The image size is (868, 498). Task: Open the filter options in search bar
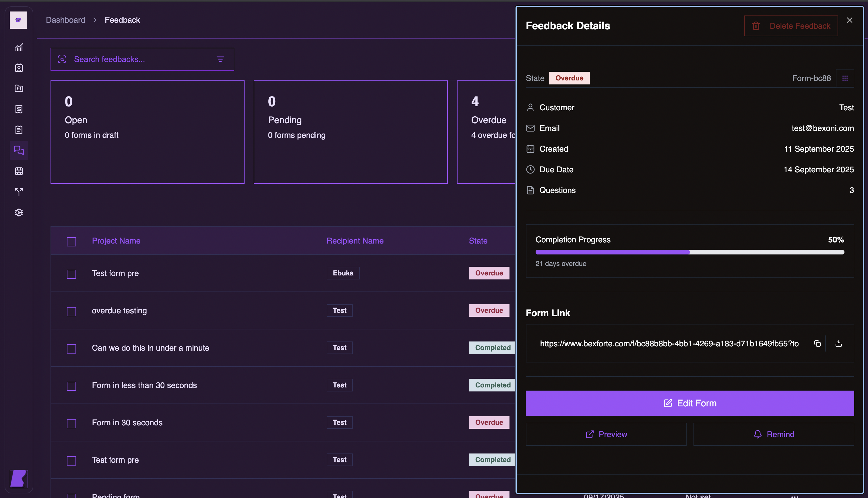tap(220, 59)
